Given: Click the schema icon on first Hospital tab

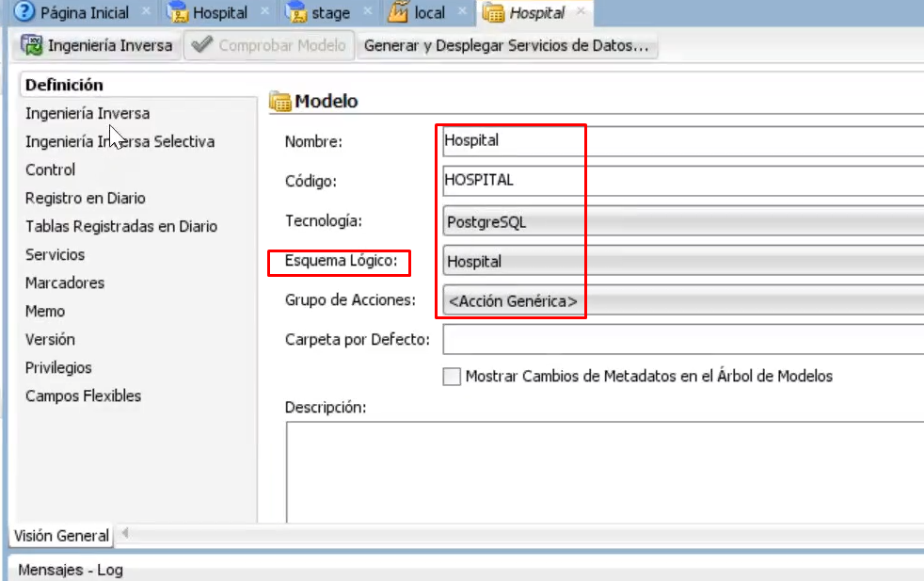Looking at the screenshot, I should pos(177,12).
